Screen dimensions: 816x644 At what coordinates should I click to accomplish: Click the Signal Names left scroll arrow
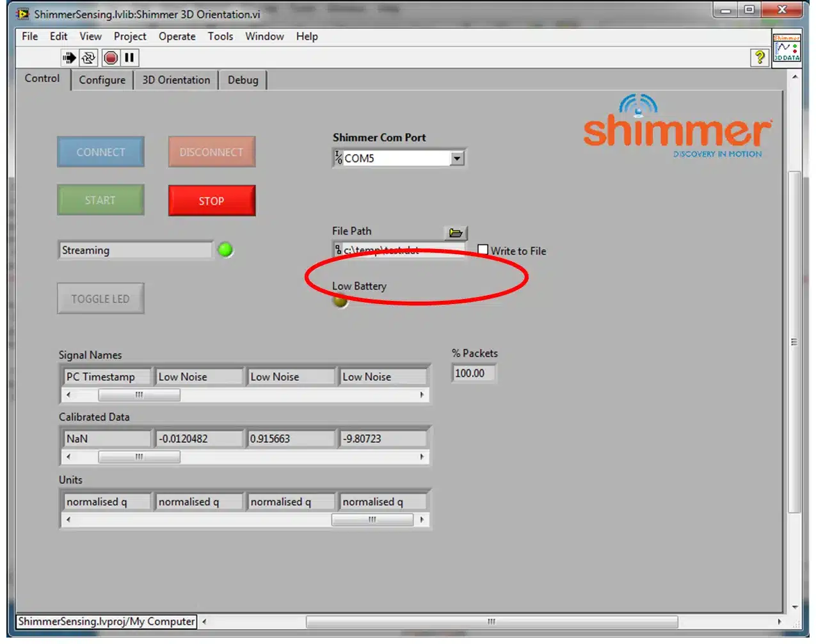tap(68, 395)
